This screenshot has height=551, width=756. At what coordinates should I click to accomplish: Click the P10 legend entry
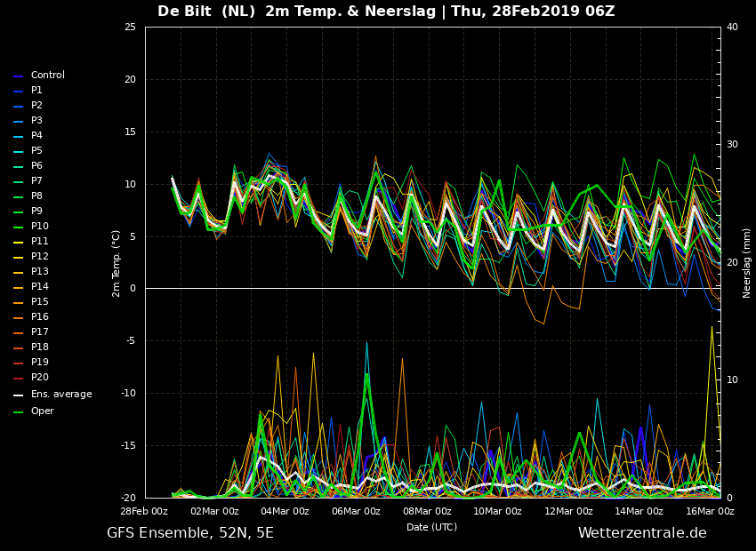point(31,226)
